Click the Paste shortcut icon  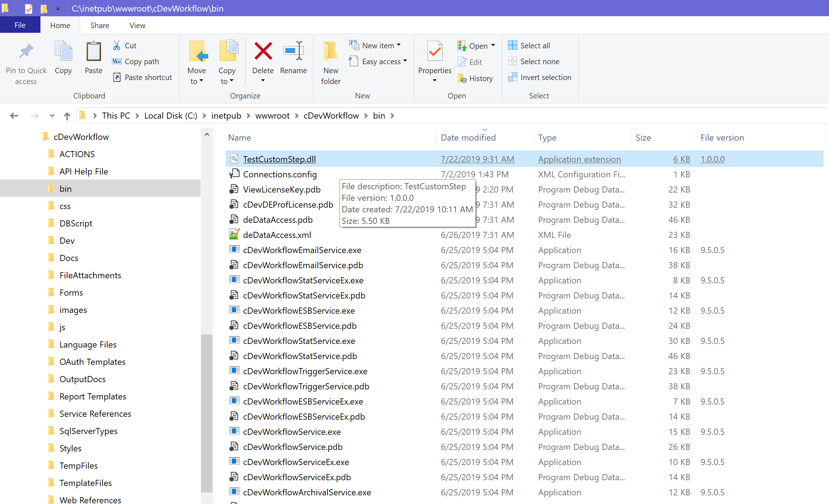(117, 77)
